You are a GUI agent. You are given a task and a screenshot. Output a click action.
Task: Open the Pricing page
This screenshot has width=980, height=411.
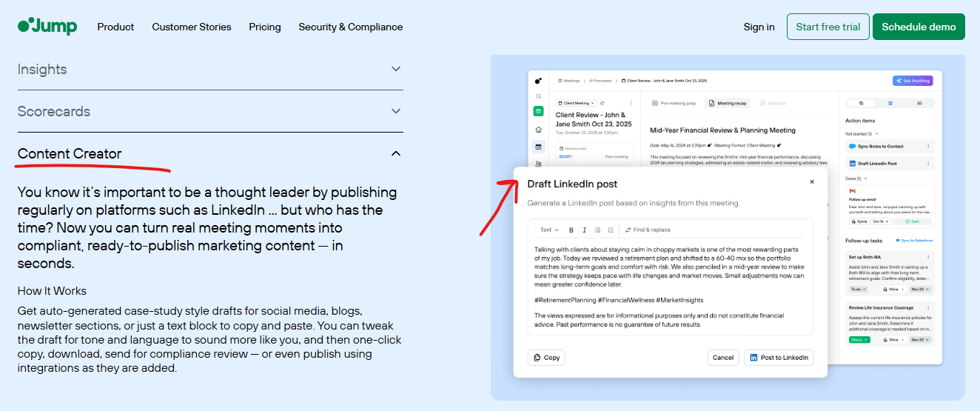(265, 27)
